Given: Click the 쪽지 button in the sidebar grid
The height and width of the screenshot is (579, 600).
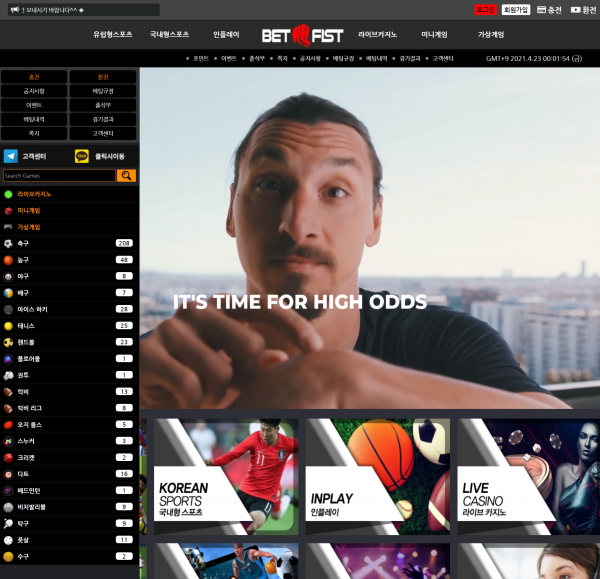Looking at the screenshot, I should pyautogui.click(x=34, y=134).
